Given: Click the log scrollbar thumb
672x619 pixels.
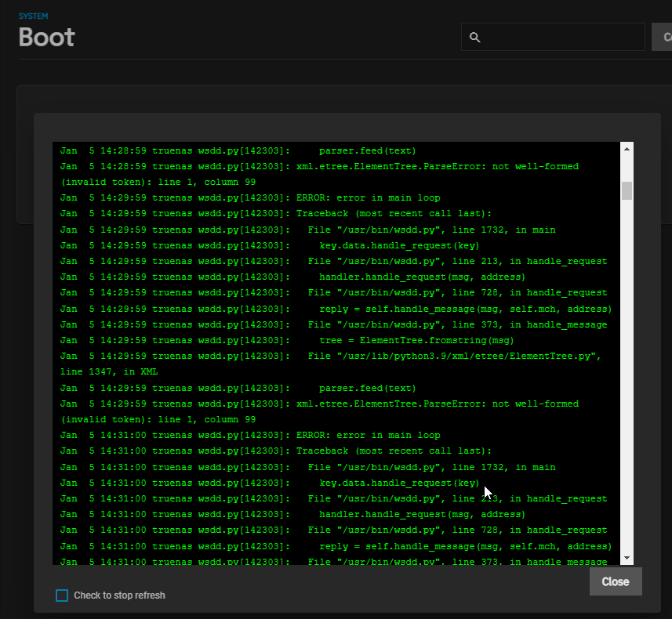Looking at the screenshot, I should click(x=627, y=190).
